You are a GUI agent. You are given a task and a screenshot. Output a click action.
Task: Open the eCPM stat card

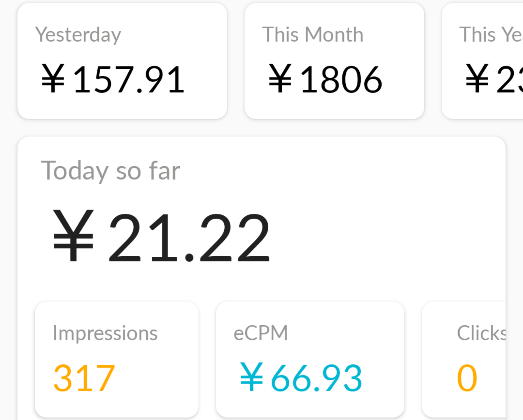310,359
